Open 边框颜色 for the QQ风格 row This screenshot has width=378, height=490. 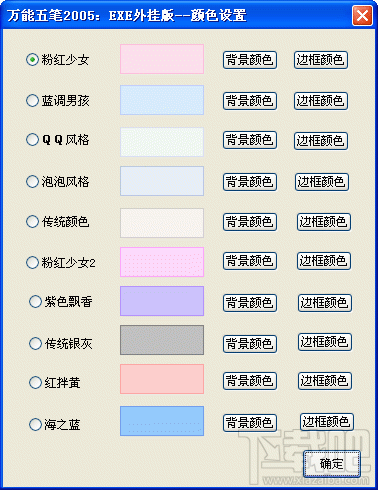(321, 141)
